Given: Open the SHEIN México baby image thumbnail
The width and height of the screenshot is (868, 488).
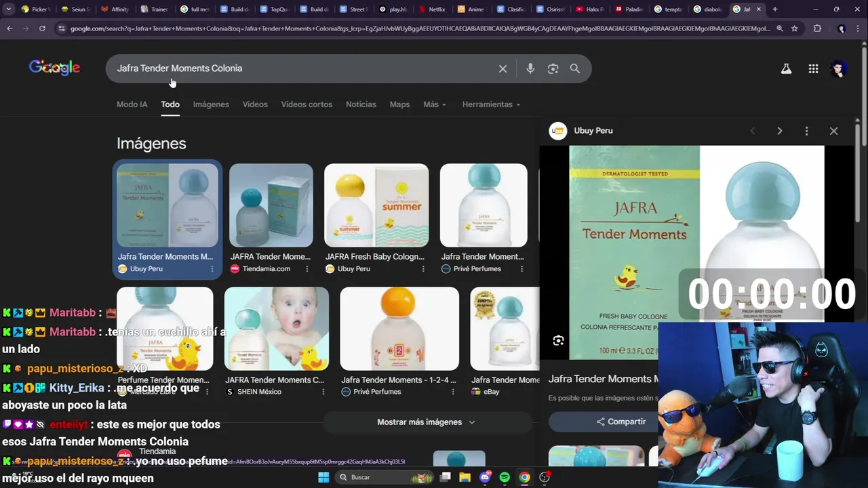Looking at the screenshot, I should pyautogui.click(x=277, y=329).
